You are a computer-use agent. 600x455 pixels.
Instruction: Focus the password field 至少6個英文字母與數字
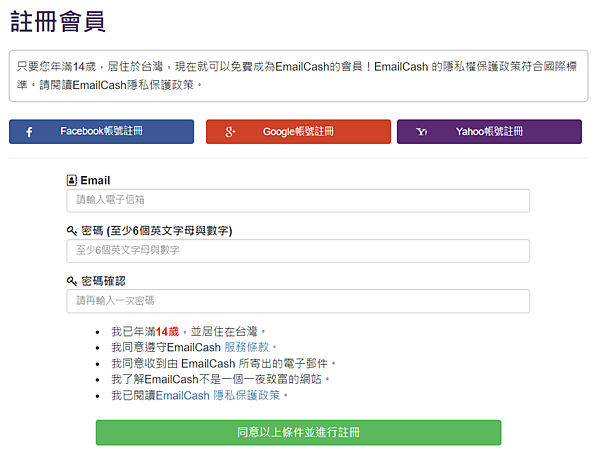point(298,251)
